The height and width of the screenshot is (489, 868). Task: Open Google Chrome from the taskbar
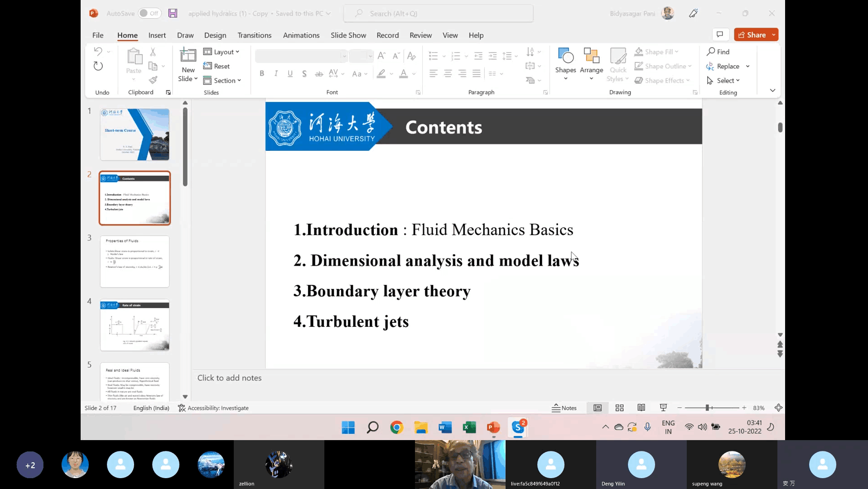point(396,427)
